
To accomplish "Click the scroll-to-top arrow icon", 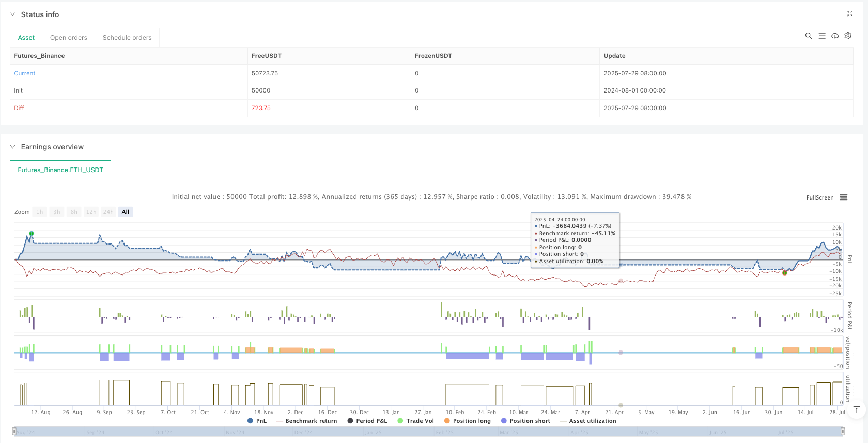I will click(x=857, y=410).
